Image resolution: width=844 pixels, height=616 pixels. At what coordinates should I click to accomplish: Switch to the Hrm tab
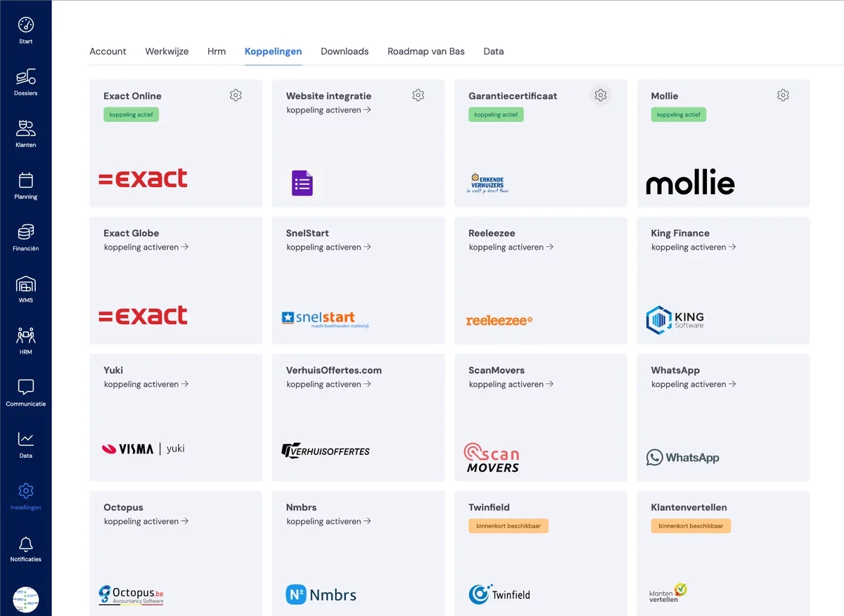tap(217, 51)
